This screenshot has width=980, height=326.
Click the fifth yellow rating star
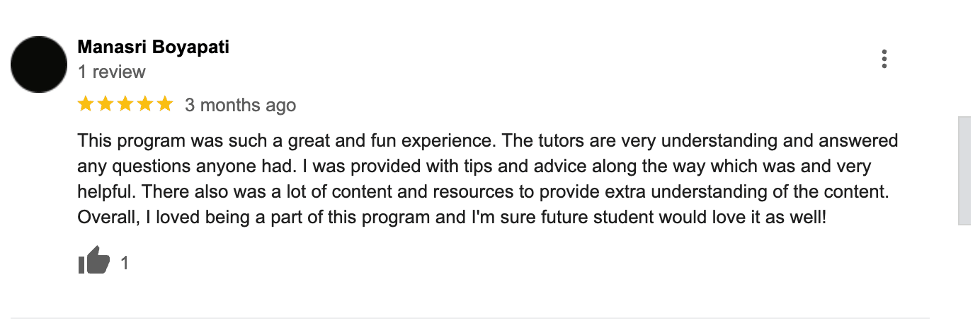[x=165, y=105]
